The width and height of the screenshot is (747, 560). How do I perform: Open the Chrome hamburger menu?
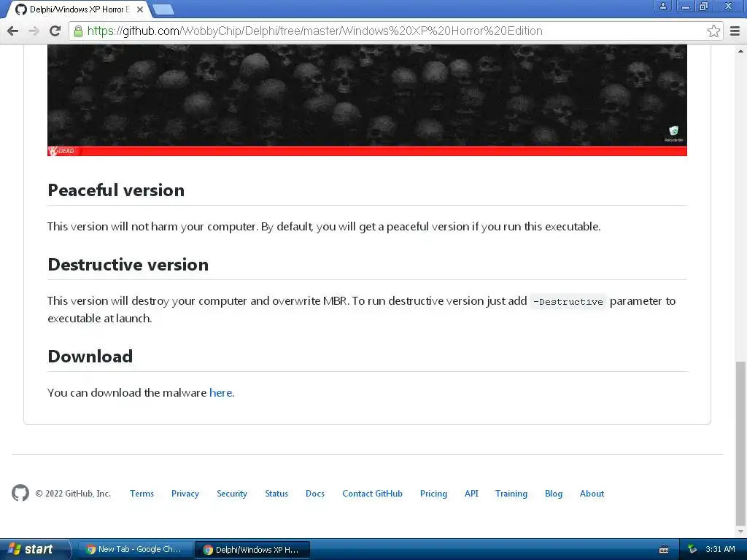pos(735,31)
